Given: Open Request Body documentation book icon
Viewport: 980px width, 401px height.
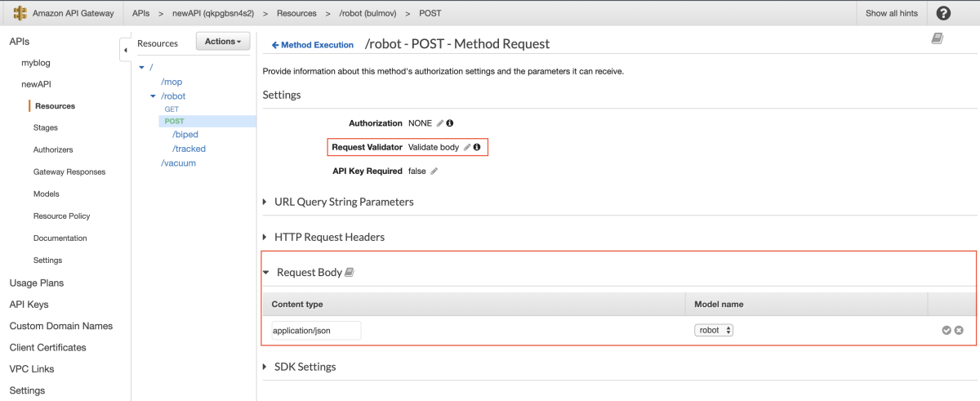Looking at the screenshot, I should tap(349, 272).
